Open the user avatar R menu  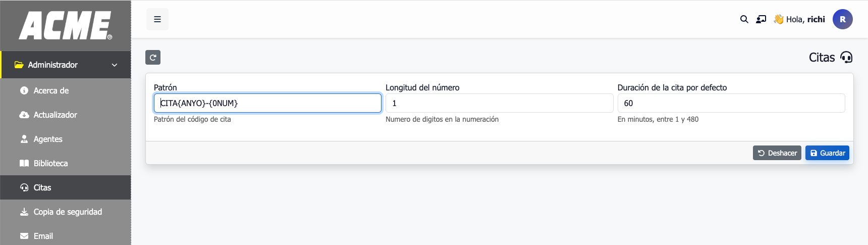[842, 19]
